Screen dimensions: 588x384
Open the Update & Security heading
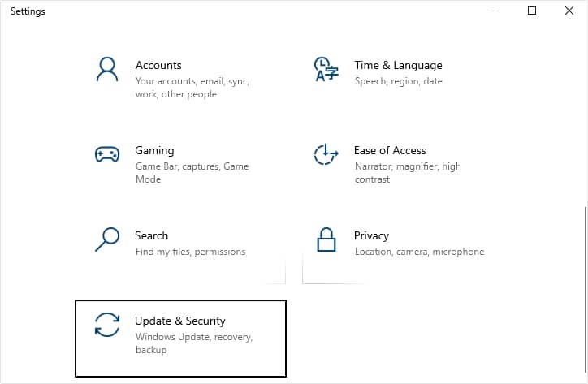(180, 321)
